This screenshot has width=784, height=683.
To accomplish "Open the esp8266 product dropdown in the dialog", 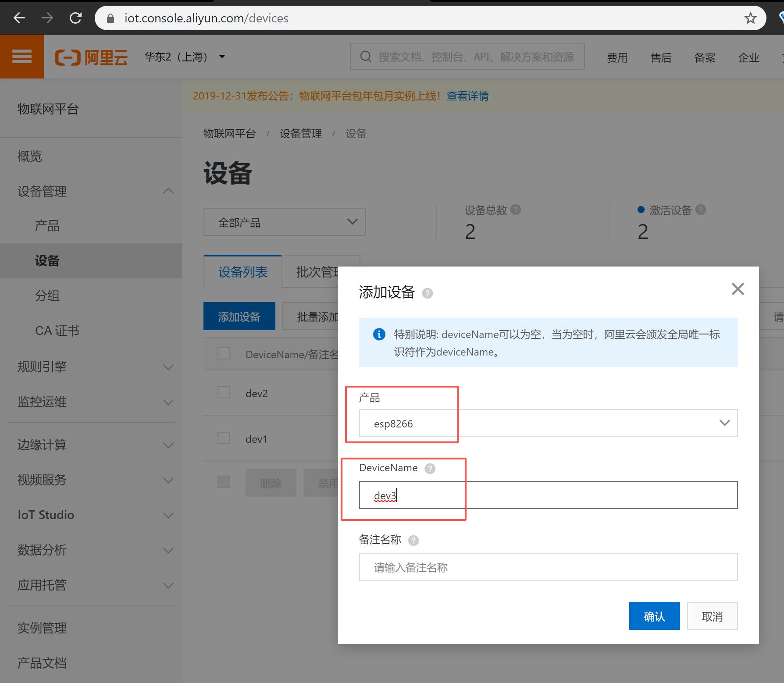I will [723, 423].
